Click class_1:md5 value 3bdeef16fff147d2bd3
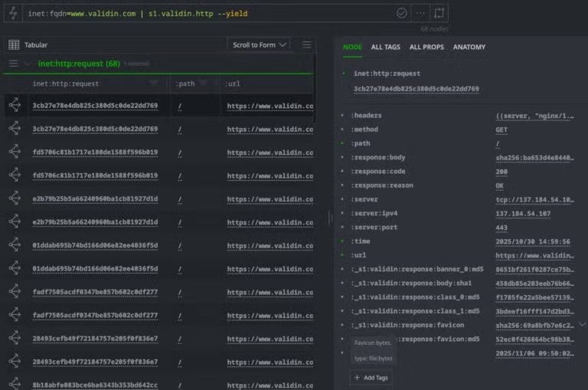This screenshot has height=390, width=588. (x=534, y=312)
